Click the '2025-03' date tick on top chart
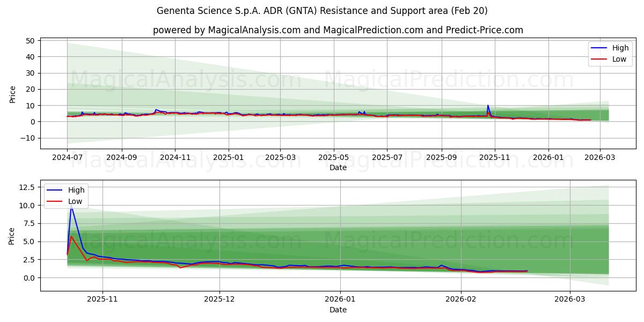This screenshot has height=322, width=644. [x=281, y=158]
